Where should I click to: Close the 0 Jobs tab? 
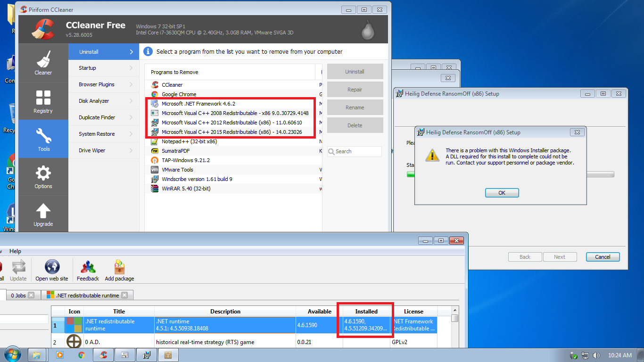31,296
